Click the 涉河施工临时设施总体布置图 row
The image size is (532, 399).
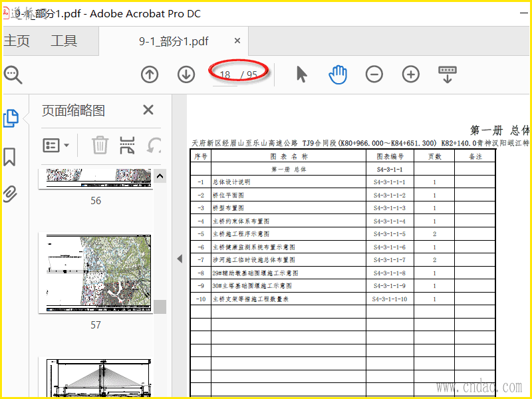254,260
